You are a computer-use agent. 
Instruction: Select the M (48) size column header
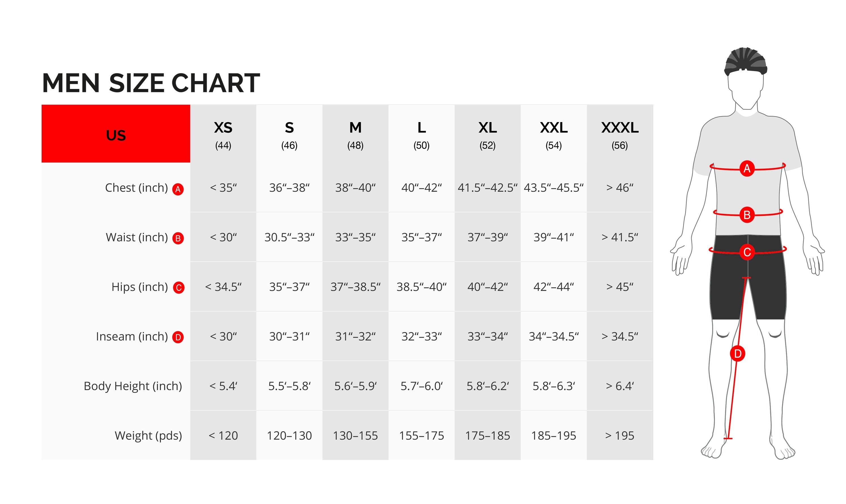pyautogui.click(x=355, y=135)
